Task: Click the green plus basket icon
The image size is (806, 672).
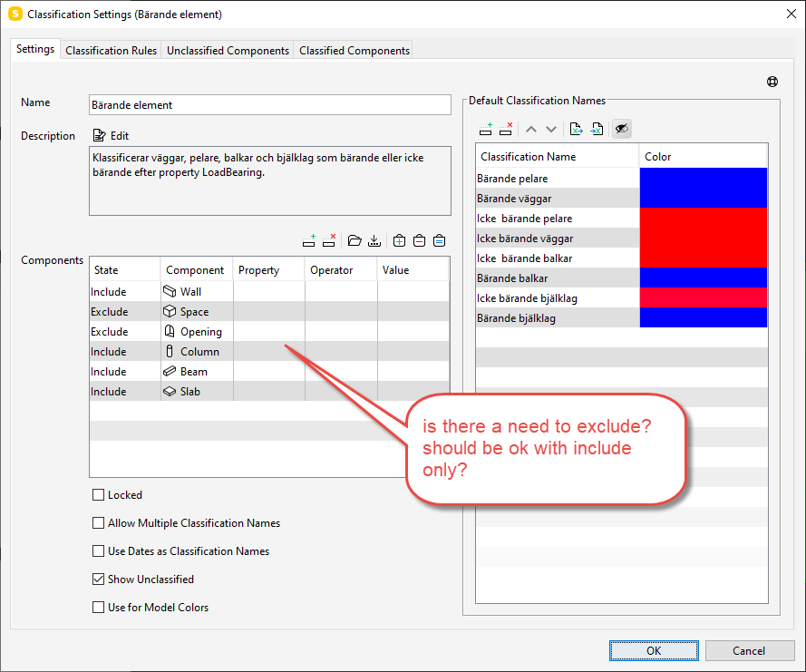Action: pos(400,240)
